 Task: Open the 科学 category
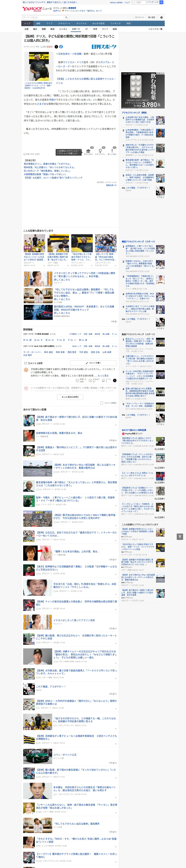tap(95, 29)
